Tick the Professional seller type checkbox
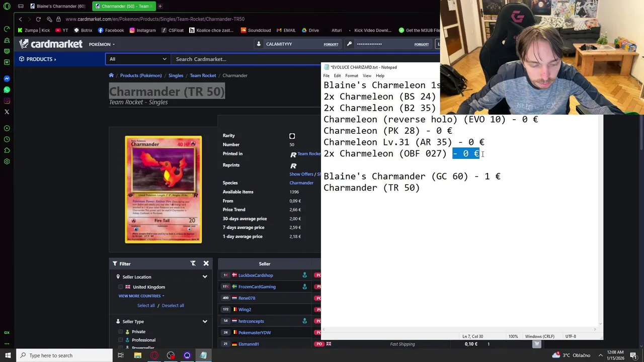The image size is (644, 362). [x=121, y=340]
